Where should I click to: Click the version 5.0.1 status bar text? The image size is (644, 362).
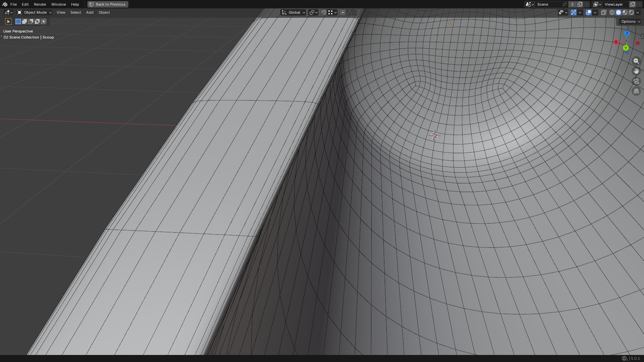[x=635, y=358]
